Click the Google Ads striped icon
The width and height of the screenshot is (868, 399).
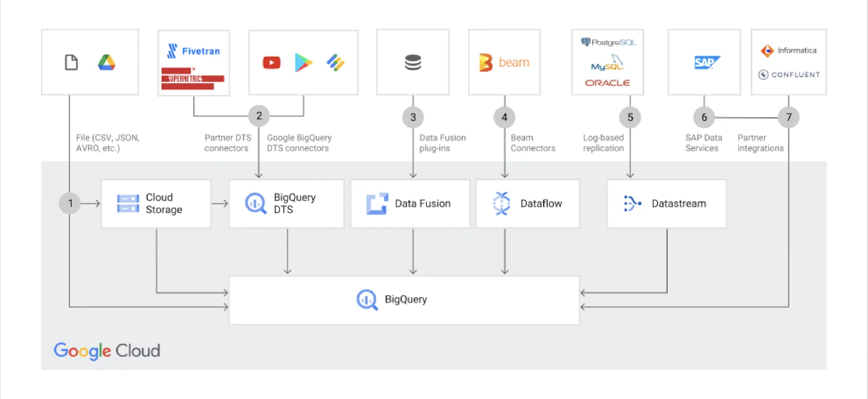[336, 62]
